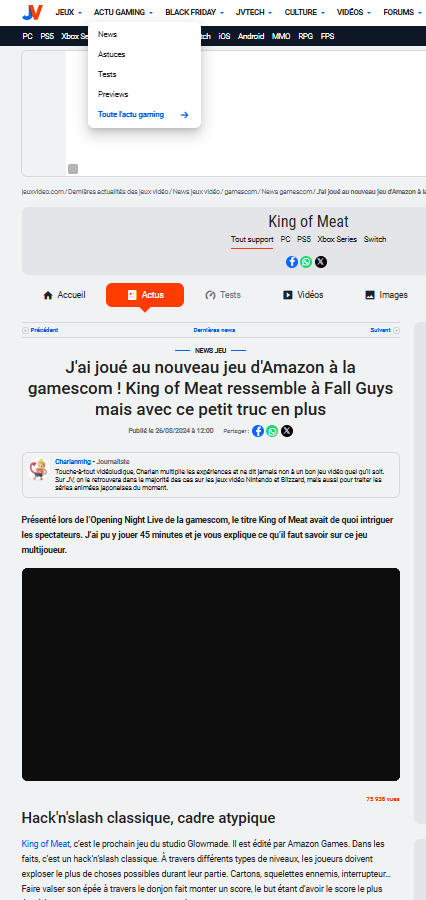Open Charlanmhg's author avatar
This screenshot has height=900, width=426.
click(x=38, y=470)
